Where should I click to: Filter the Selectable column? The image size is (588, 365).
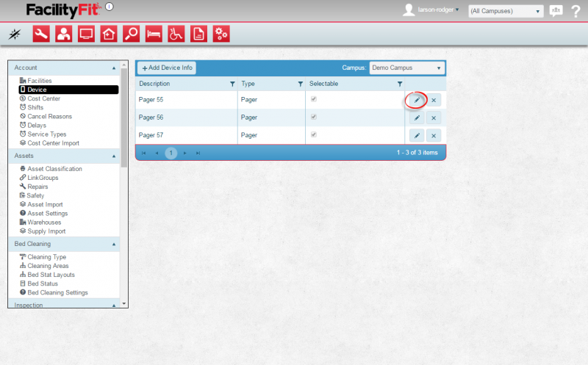400,84
